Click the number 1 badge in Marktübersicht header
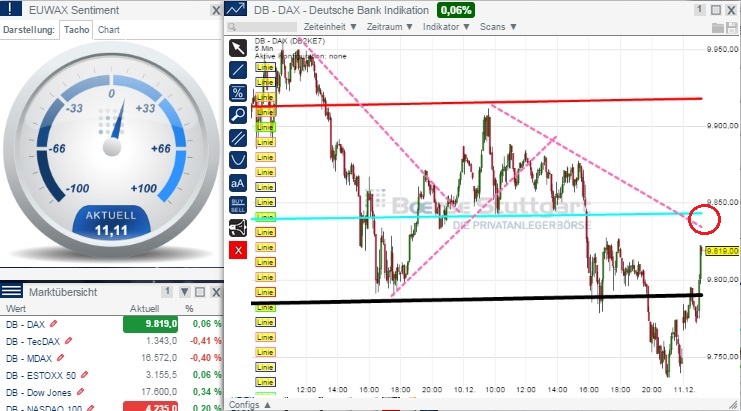 167,291
